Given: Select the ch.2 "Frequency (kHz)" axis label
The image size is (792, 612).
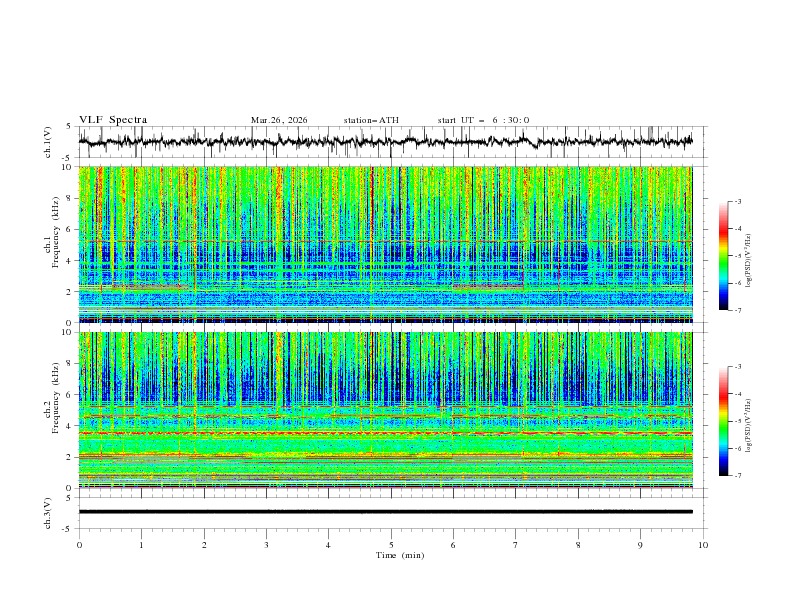Looking at the screenshot, I should tap(56, 396).
